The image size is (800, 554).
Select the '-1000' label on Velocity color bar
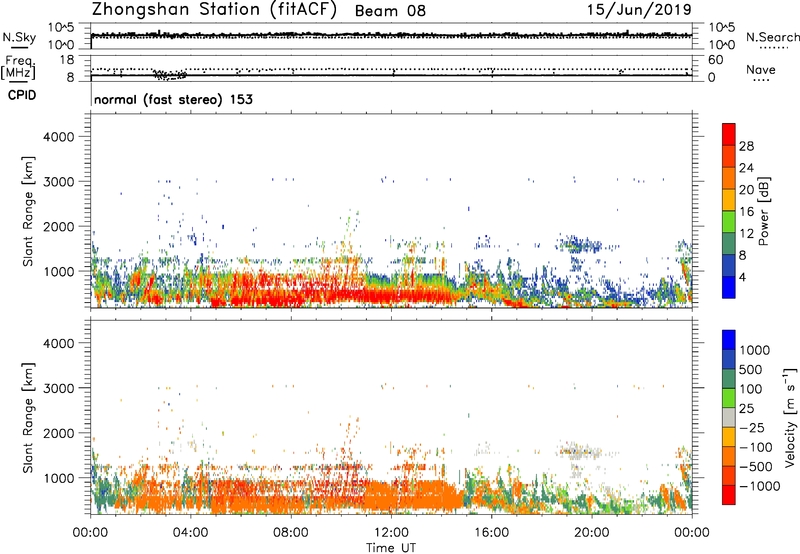760,486
